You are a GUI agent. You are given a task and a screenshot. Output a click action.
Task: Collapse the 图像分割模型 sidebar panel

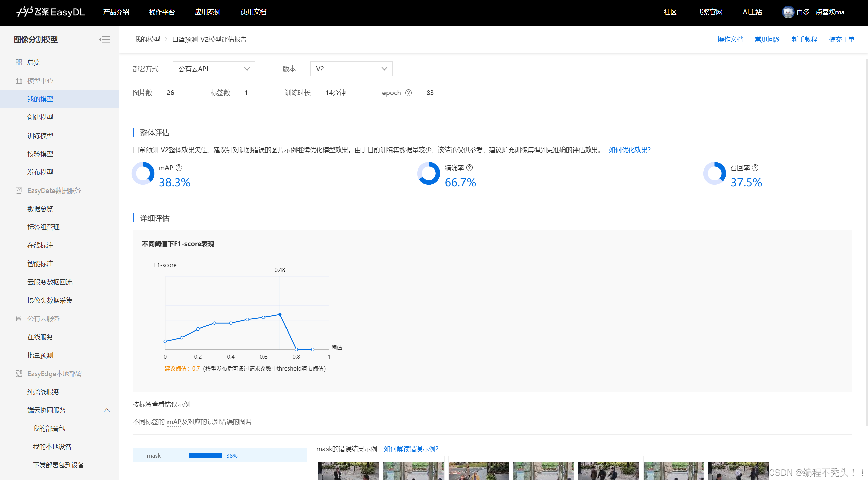pos(105,39)
